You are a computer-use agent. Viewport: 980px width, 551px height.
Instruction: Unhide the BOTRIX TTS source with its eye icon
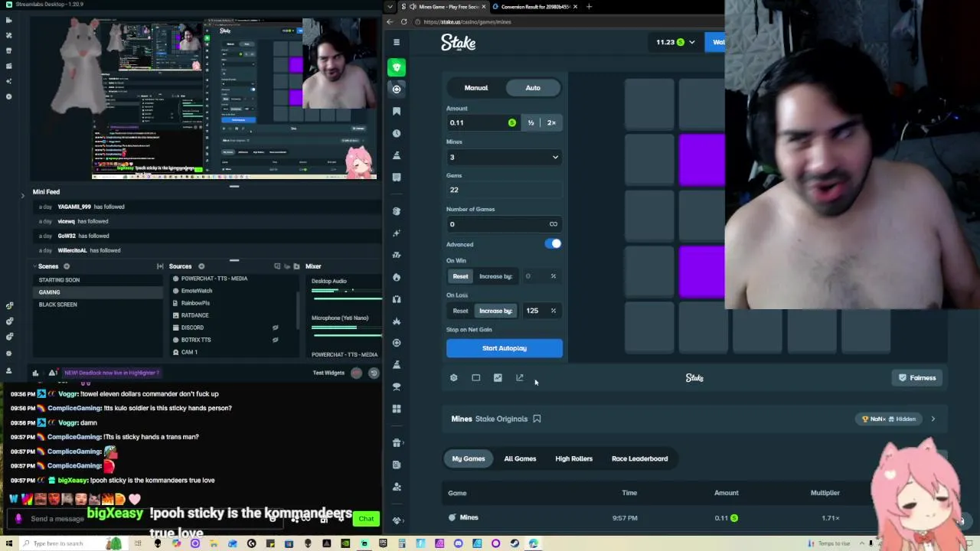point(275,340)
